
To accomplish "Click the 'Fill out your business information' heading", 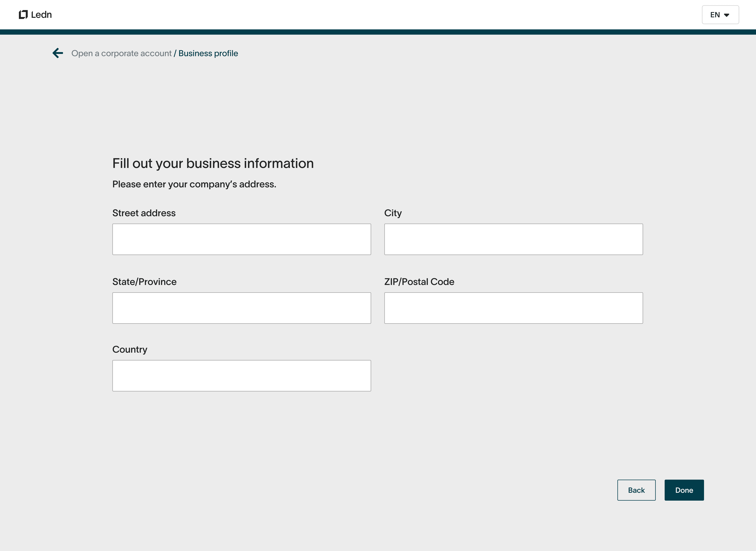I will pos(213,163).
